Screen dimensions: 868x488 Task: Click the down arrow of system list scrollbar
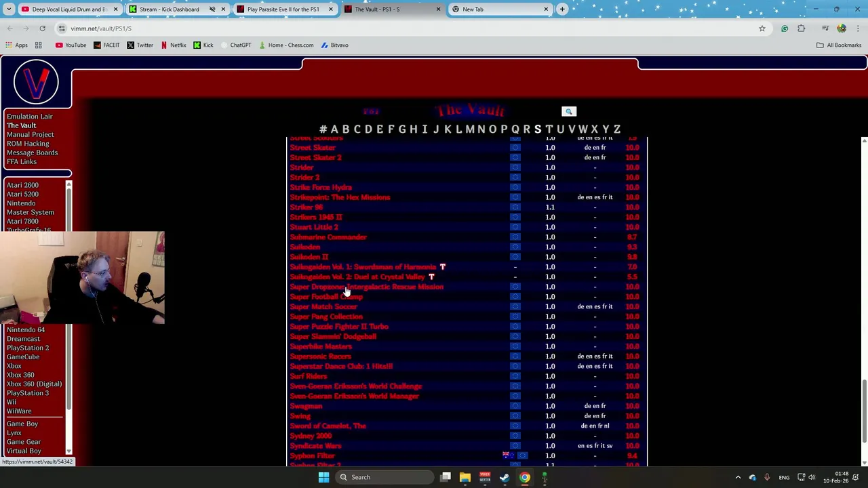click(68, 451)
